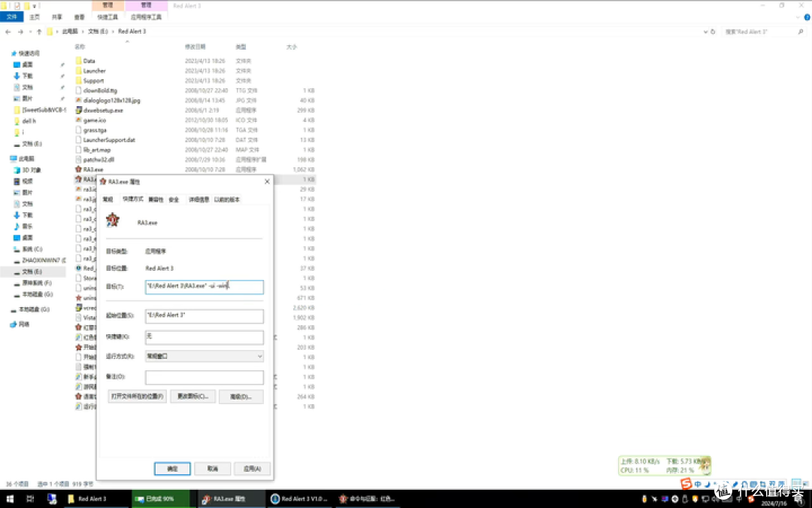Image resolution: width=812 pixels, height=508 pixels.
Task: Open ZHAOXINWIN7 drive in sidebar
Action: click(x=44, y=260)
